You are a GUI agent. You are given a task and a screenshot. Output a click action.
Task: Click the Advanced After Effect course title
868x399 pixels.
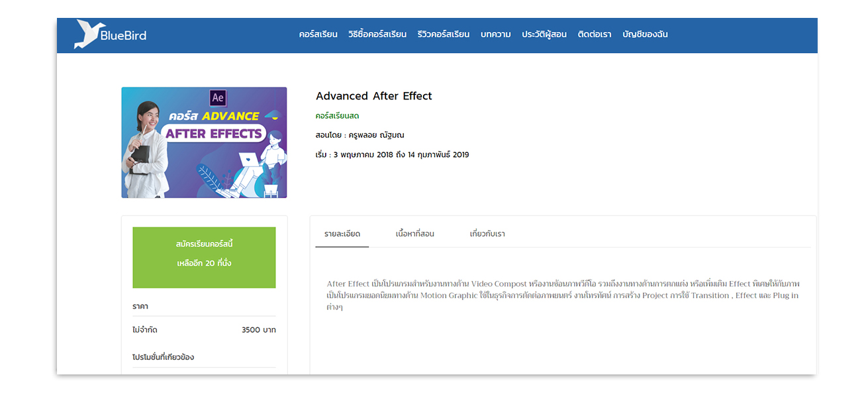click(374, 96)
